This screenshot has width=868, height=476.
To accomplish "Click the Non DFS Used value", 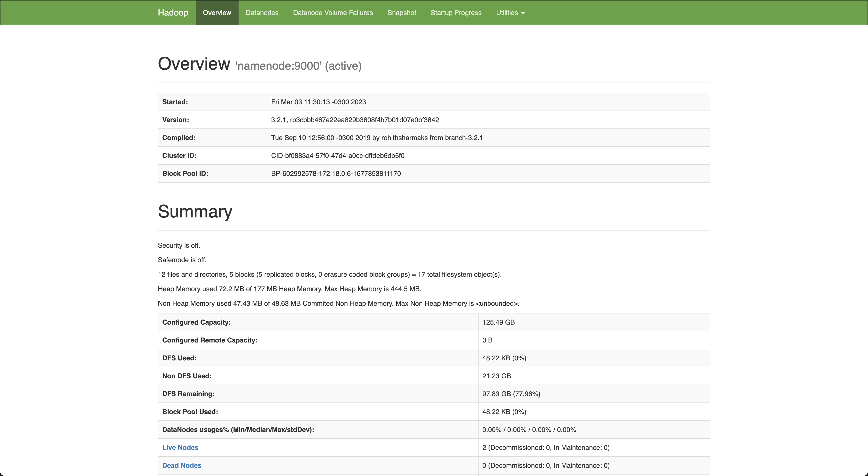I will (x=496, y=376).
